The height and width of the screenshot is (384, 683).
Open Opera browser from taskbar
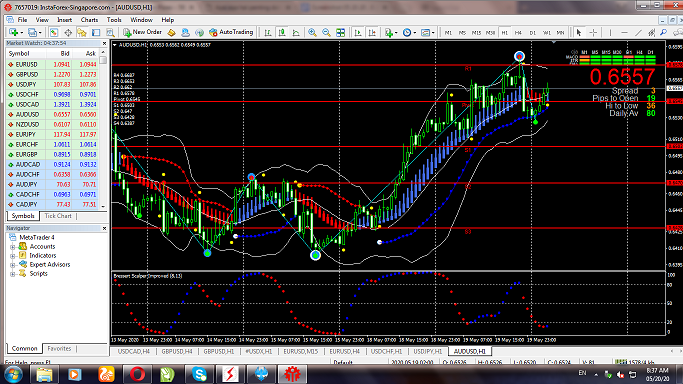137,374
